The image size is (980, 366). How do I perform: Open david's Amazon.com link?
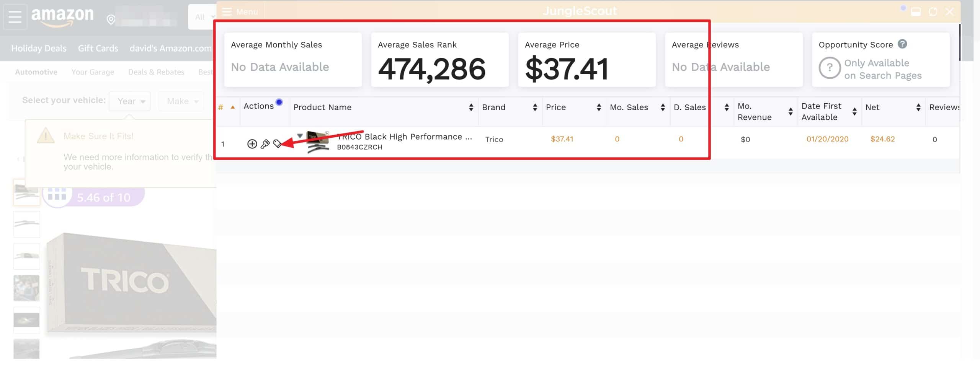(x=170, y=49)
